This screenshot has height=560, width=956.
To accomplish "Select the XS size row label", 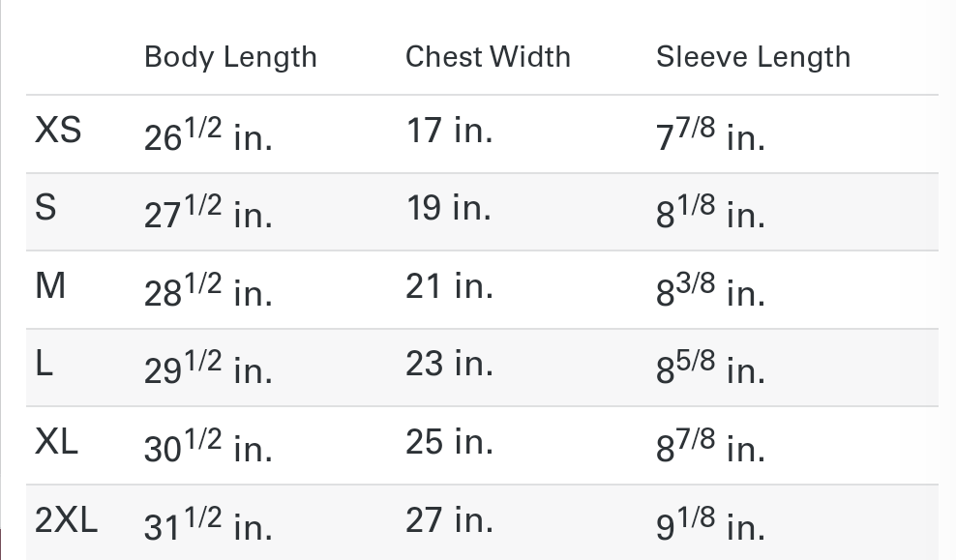I will pyautogui.click(x=58, y=130).
